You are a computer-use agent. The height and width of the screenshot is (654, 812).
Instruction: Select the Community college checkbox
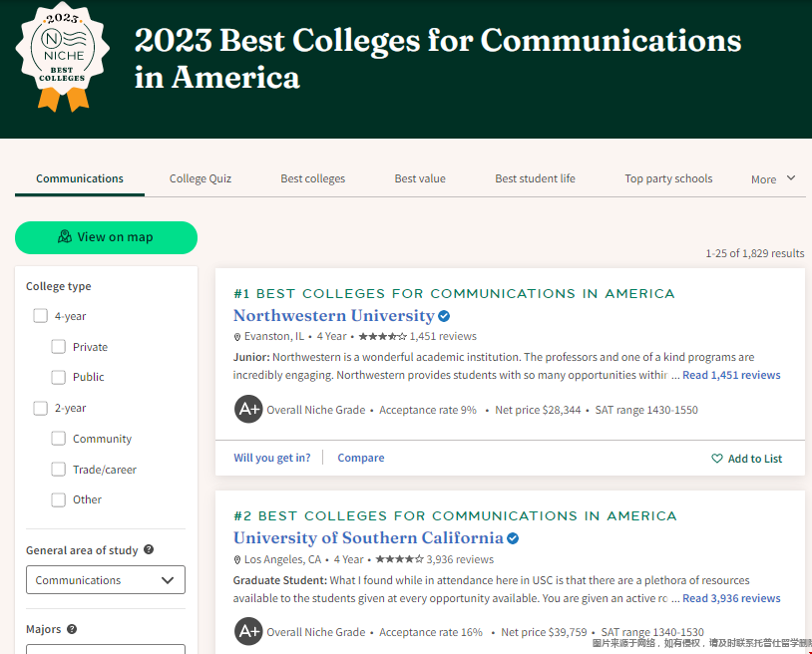tap(59, 439)
